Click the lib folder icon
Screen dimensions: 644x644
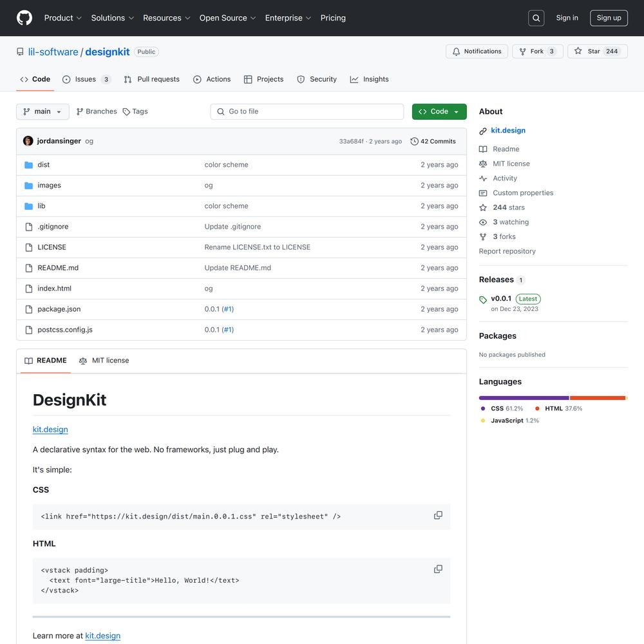(x=29, y=206)
